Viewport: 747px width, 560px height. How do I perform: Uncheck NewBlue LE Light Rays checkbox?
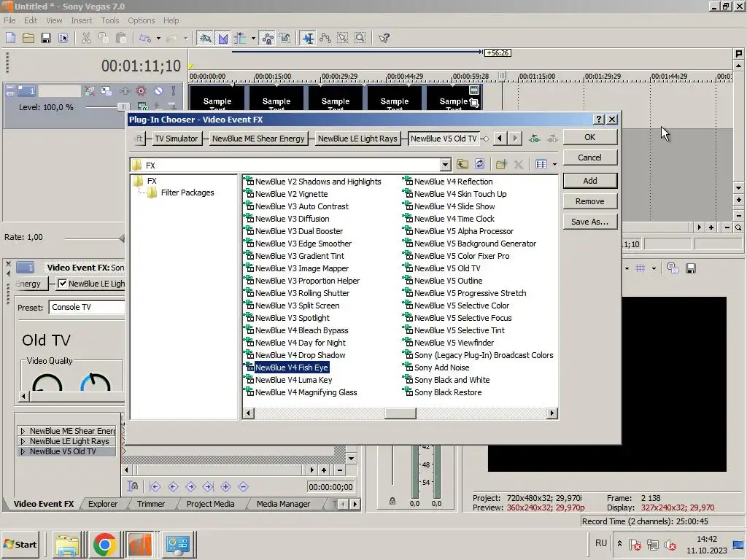tap(62, 284)
